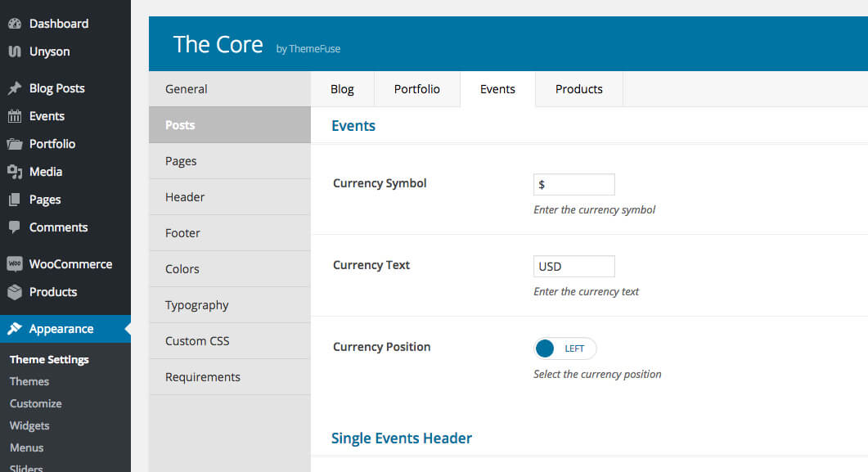This screenshot has height=472, width=868.
Task: Click the Blog Posts pushpin icon
Action: point(15,88)
